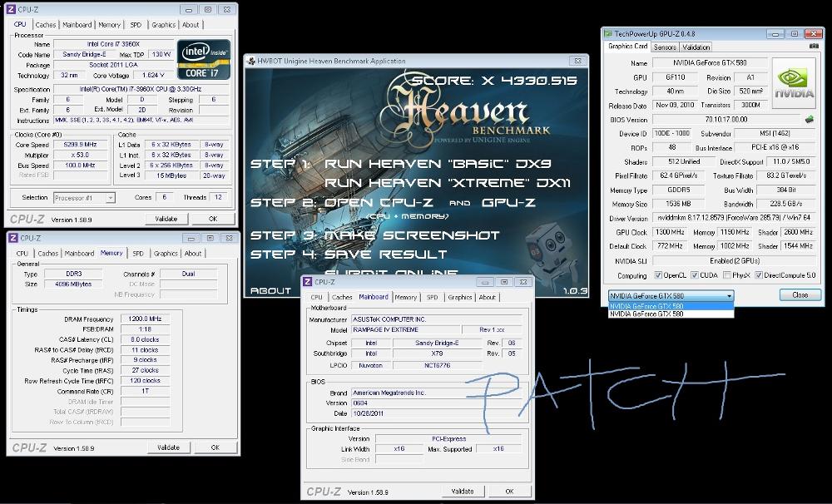Click CPU-Z icon in top-left CPU window title bar

click(x=11, y=9)
